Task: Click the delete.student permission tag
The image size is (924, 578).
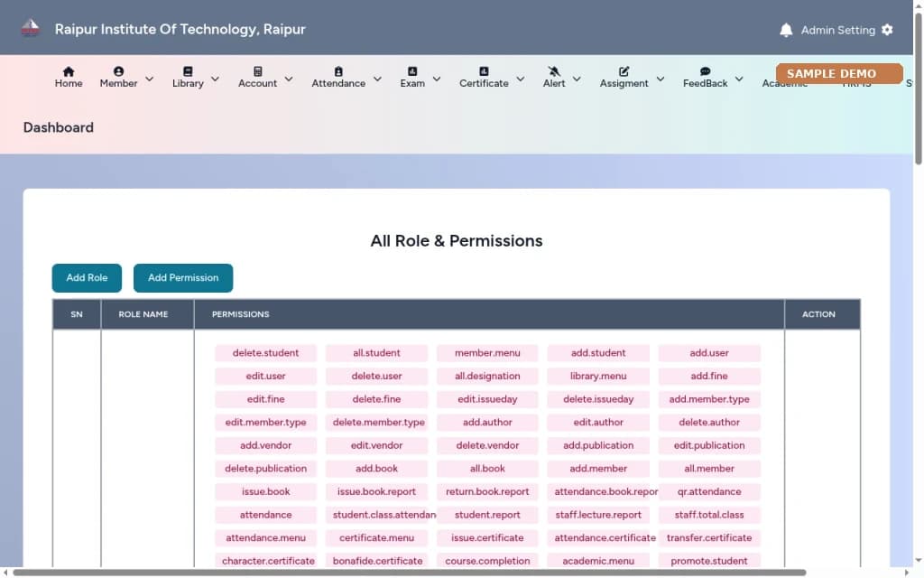Action: [266, 353]
